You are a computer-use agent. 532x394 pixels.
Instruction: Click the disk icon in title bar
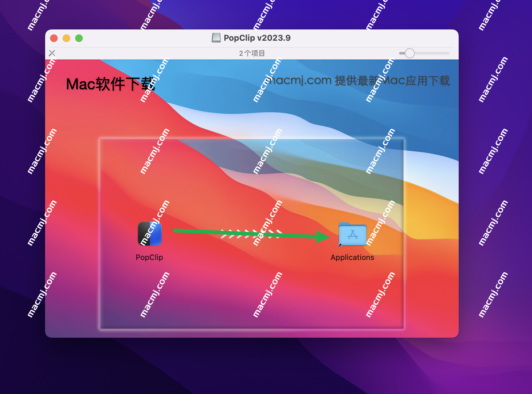(x=216, y=38)
